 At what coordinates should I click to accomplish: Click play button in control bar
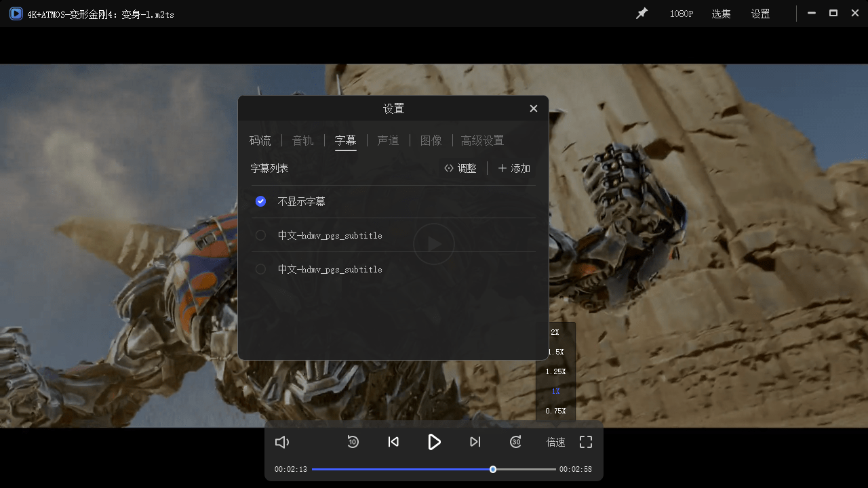pyautogui.click(x=434, y=442)
